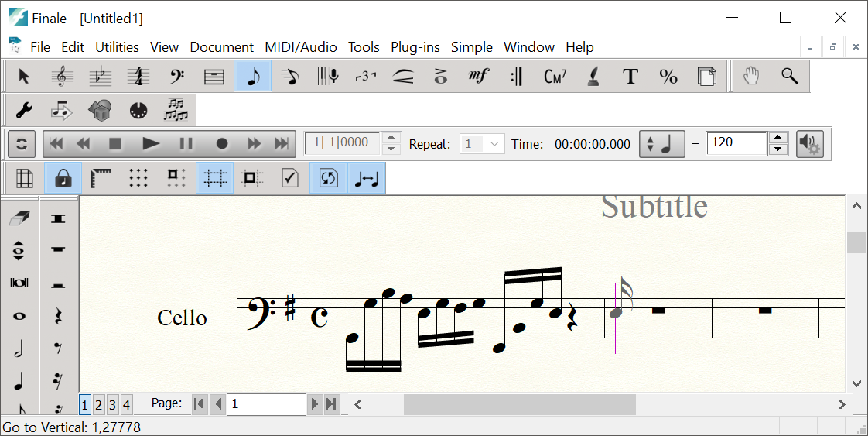Open the tempo note duration selector
Viewport: 868px width, 436px height.
click(660, 144)
